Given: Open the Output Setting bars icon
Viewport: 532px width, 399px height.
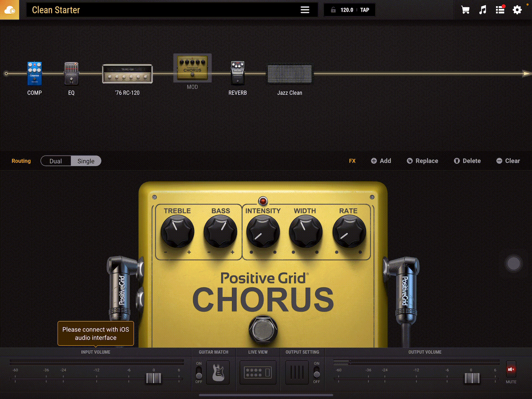Looking at the screenshot, I should (297, 372).
